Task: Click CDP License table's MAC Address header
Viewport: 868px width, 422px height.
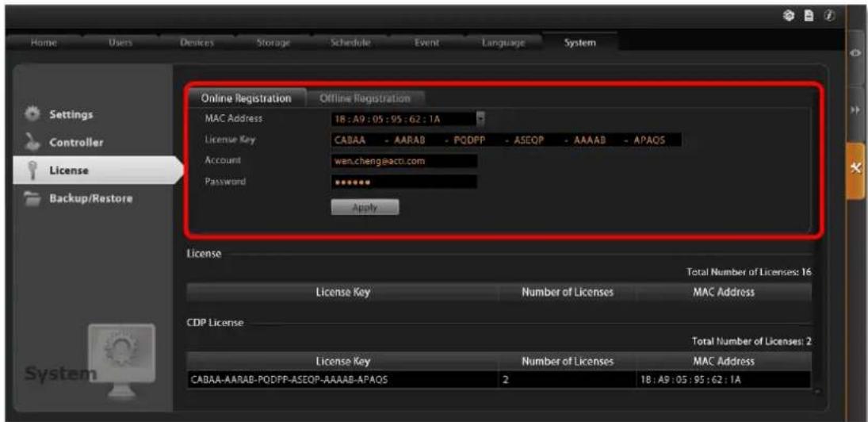Action: tap(724, 361)
